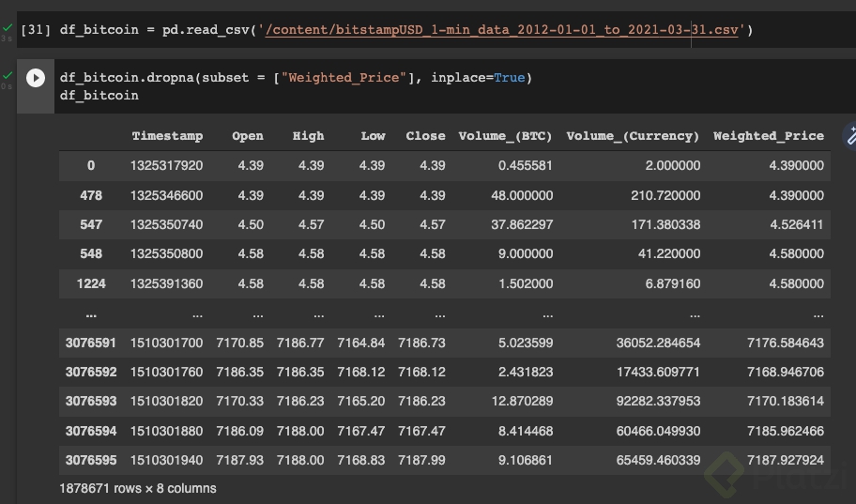
Task: Click the Volume_(Currency) column header
Action: tap(633, 136)
